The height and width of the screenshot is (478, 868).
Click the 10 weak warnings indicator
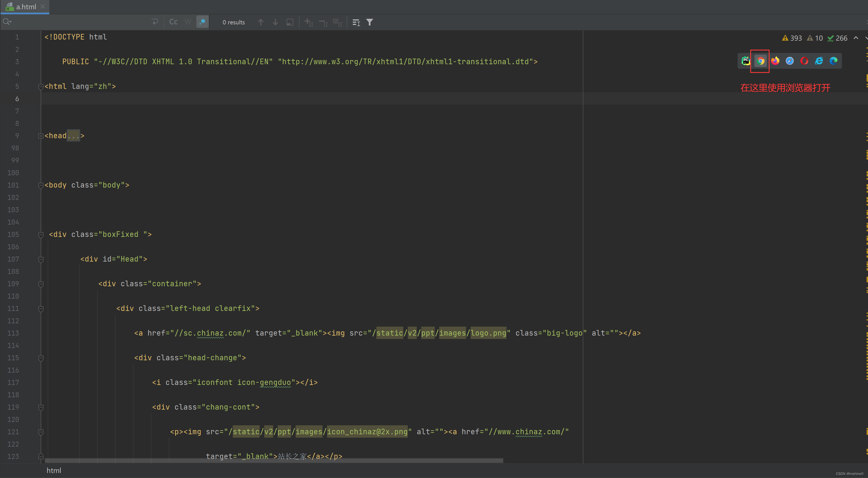click(815, 38)
